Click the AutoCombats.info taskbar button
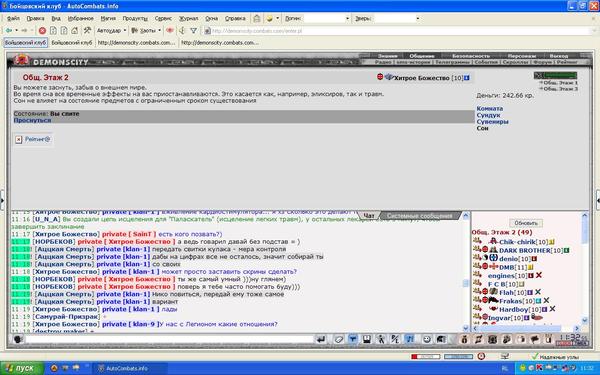The image size is (600, 375). 130,368
